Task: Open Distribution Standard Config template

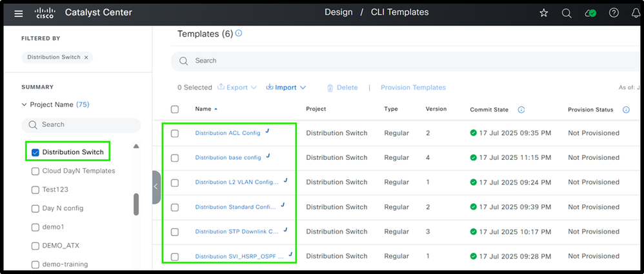Action: 236,207
